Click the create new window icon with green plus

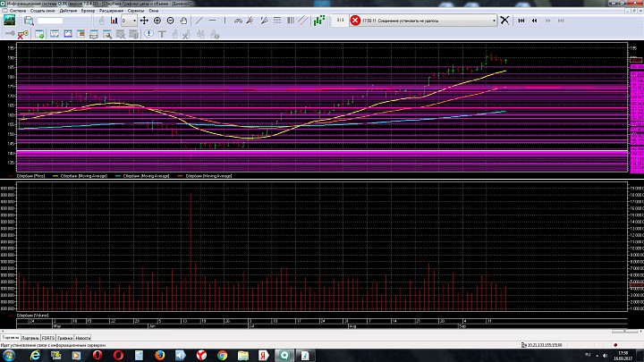tap(40, 35)
